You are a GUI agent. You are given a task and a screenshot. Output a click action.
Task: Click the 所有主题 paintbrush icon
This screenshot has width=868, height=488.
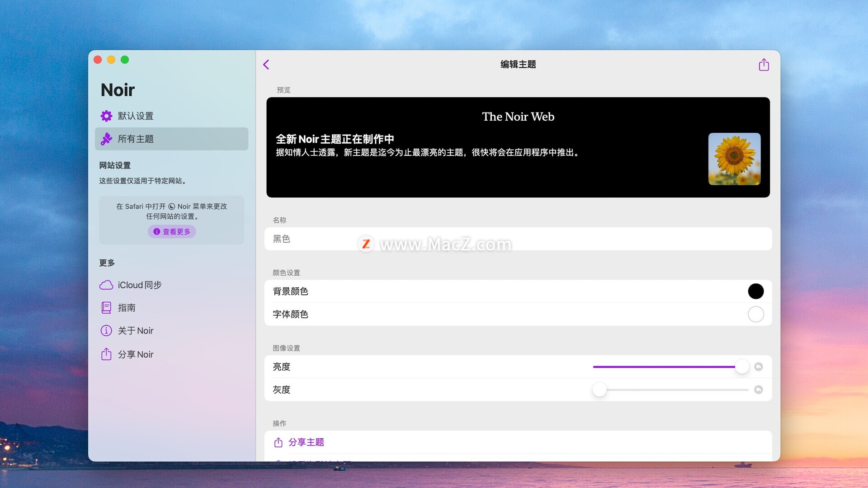pos(106,139)
